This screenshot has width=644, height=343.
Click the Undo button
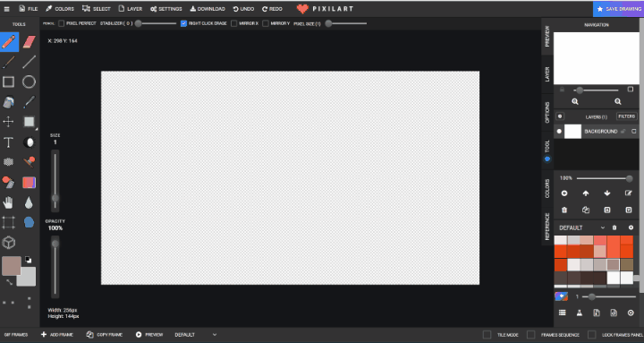243,9
